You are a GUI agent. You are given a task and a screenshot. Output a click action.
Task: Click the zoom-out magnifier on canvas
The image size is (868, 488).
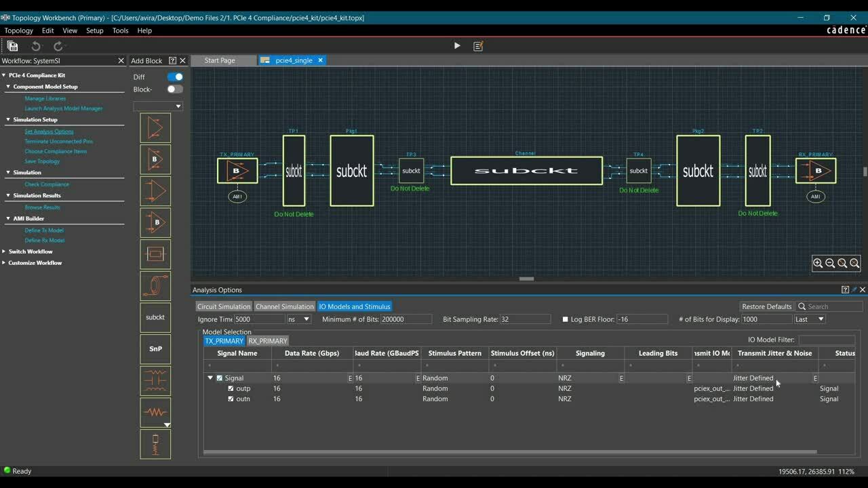pos(830,263)
